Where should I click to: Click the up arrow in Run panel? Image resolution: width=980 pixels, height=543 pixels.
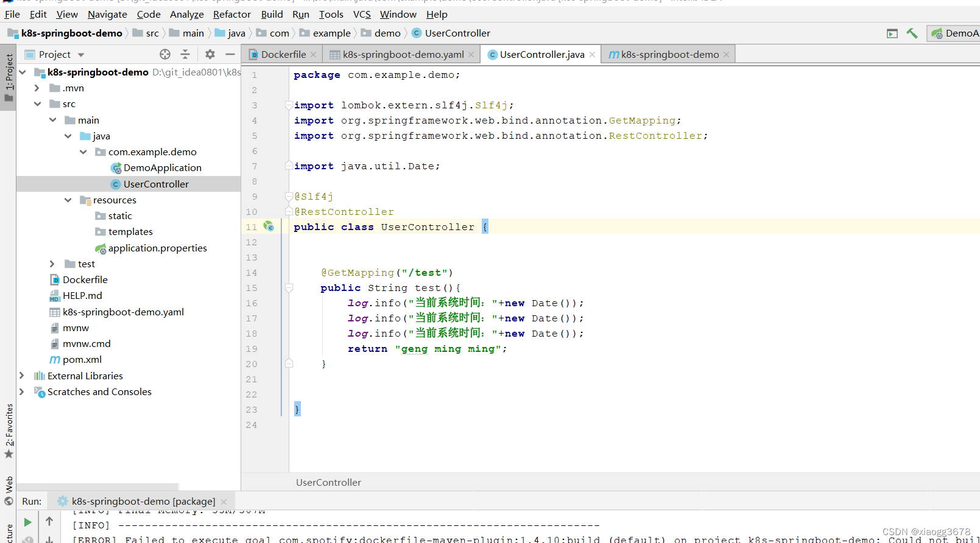(49, 521)
